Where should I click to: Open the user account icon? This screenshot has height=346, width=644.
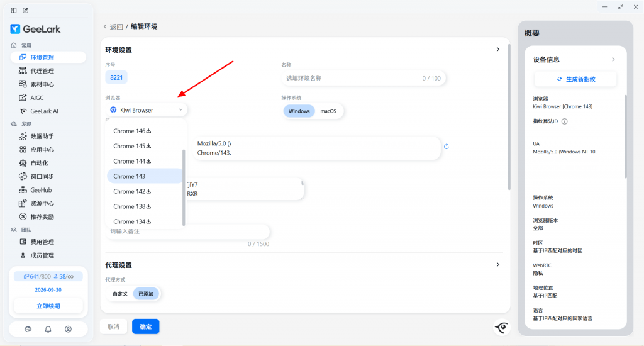click(68, 329)
